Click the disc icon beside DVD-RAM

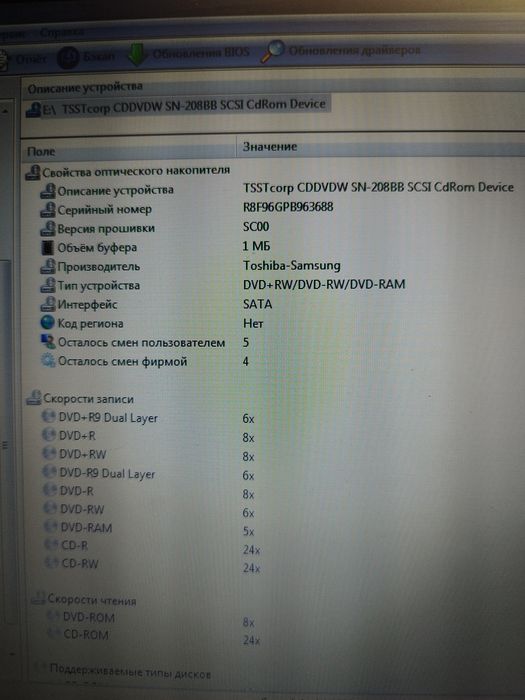click(x=51, y=526)
